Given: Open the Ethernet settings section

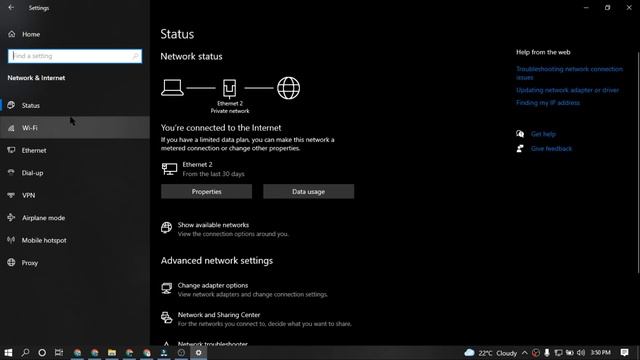Looking at the screenshot, I should (75, 150).
